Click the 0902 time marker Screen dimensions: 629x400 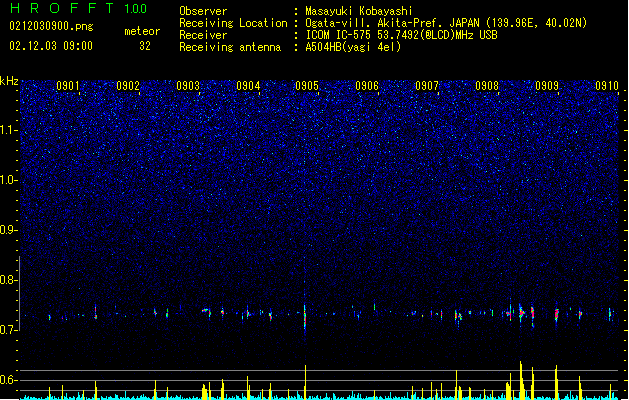[128, 85]
